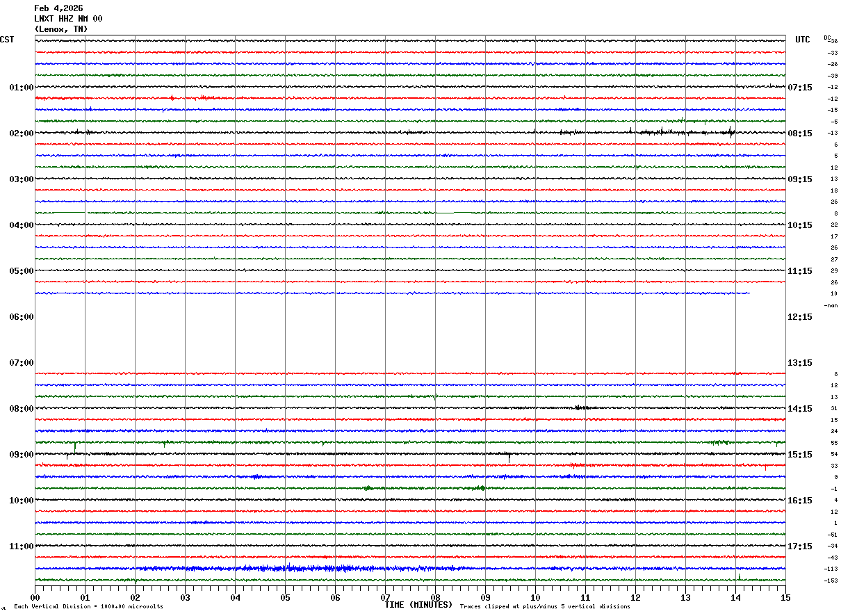
Task: Click the DC offset value "-39"
Action: [832, 76]
